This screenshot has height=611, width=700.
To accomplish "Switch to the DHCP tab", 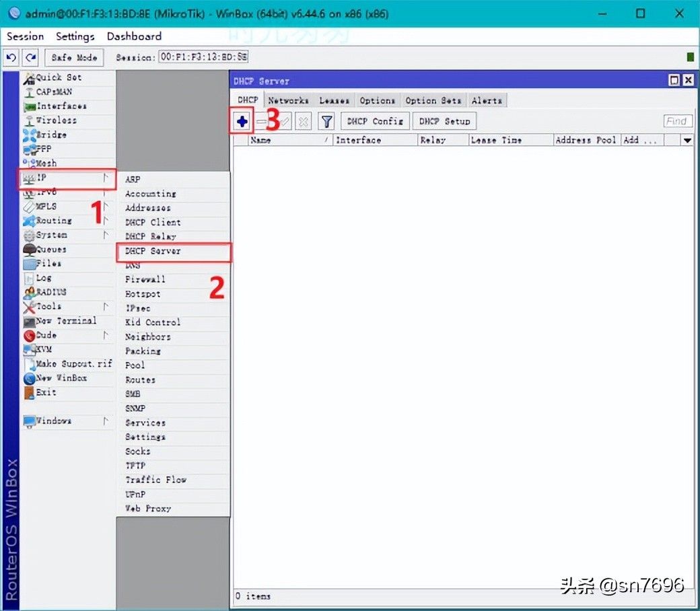I will pyautogui.click(x=248, y=100).
